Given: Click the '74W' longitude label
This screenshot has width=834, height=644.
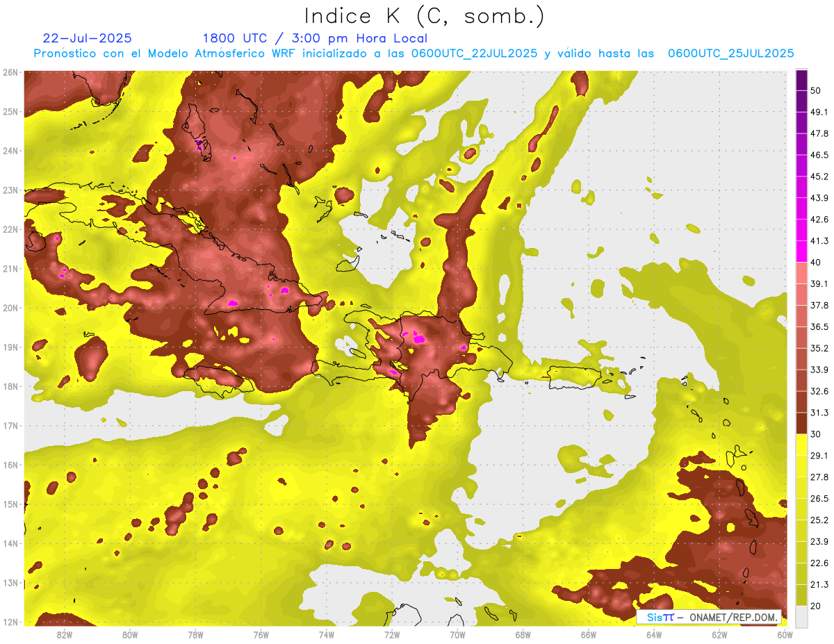Looking at the screenshot, I should (x=326, y=634).
